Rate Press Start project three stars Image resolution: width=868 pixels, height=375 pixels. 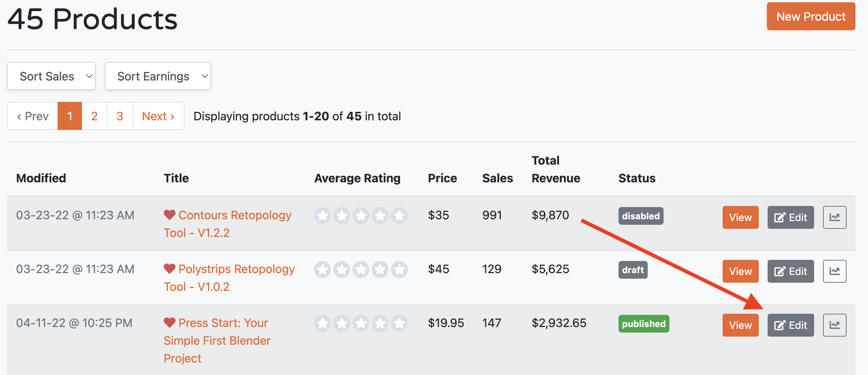point(361,323)
